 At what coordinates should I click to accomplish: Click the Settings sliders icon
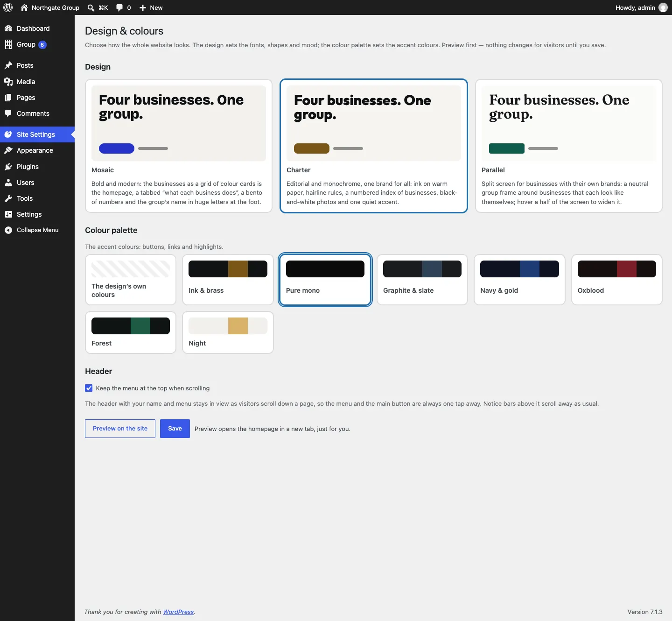(x=8, y=214)
